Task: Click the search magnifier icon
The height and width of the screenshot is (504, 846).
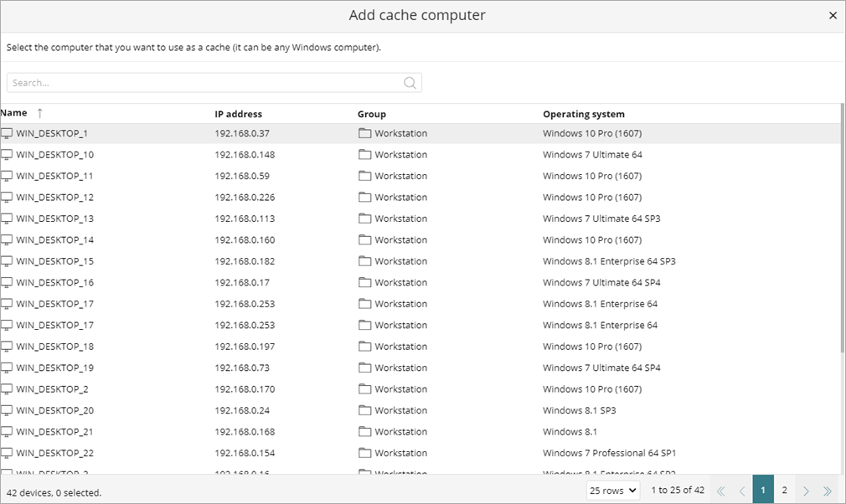Action: coord(410,83)
